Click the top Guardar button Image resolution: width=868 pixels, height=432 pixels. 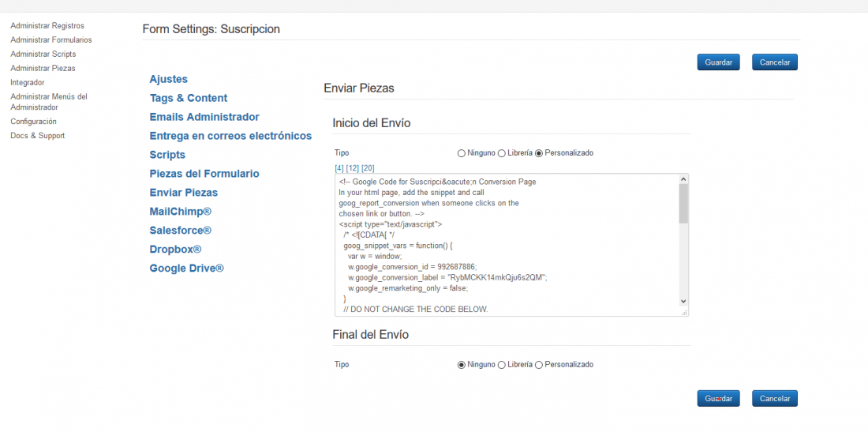pyautogui.click(x=719, y=62)
